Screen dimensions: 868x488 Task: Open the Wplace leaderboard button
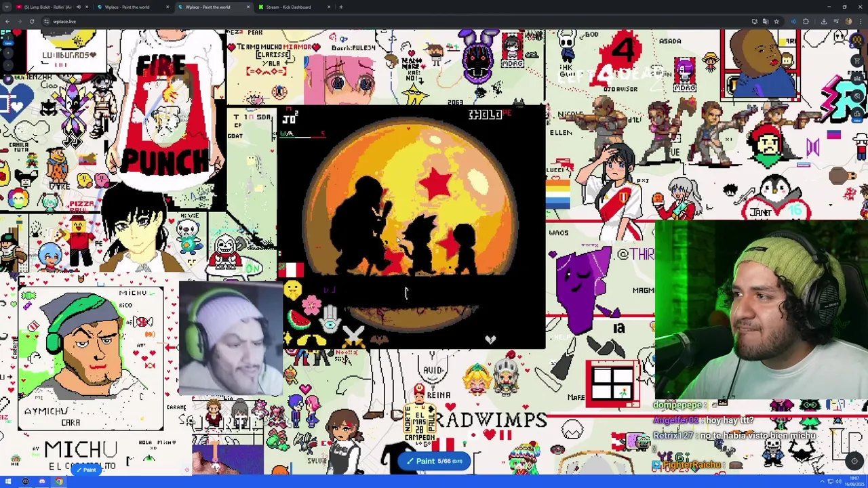pos(857,113)
